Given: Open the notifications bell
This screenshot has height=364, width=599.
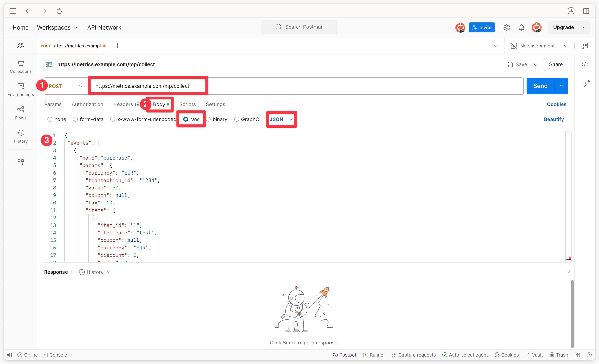Looking at the screenshot, I should (x=521, y=27).
